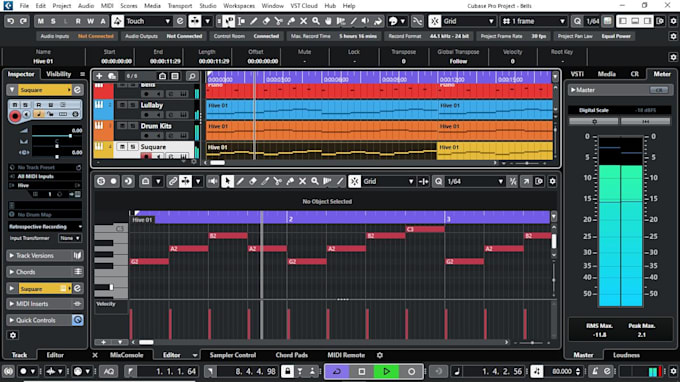
Task: Switch to Chord Pads tab
Action: click(x=291, y=355)
